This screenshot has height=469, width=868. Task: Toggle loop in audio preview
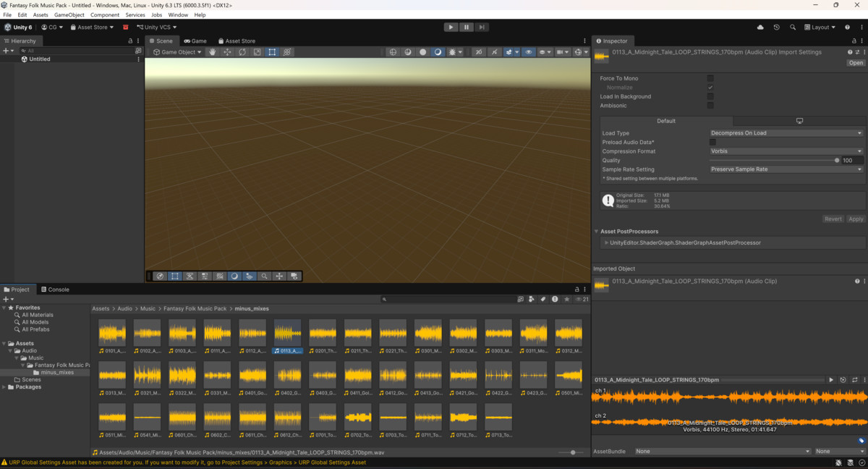tap(854, 380)
